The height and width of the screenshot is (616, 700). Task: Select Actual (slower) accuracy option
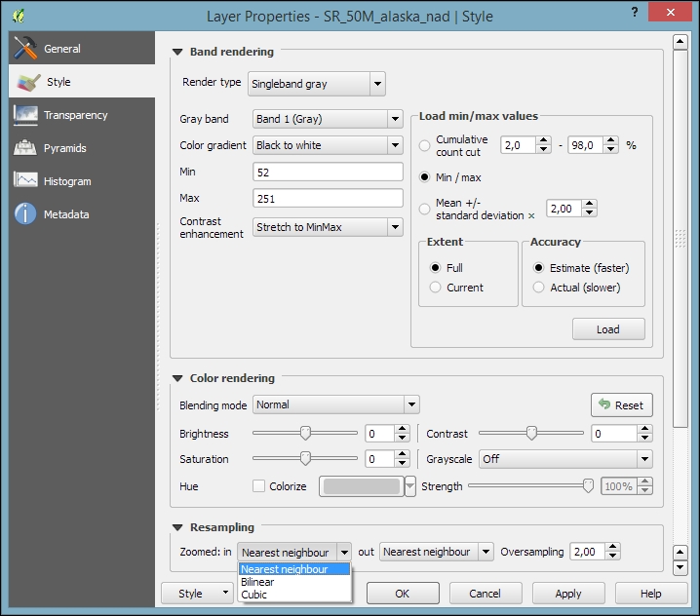[x=539, y=288]
